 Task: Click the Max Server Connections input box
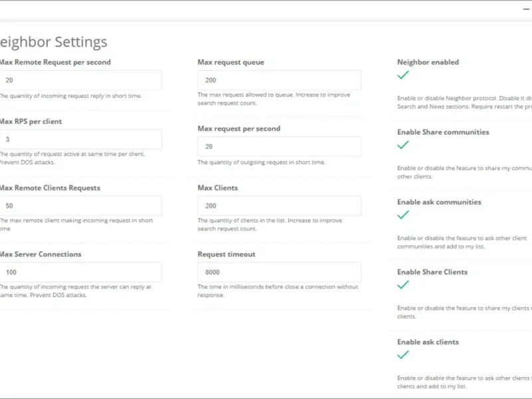pyautogui.click(x=80, y=272)
